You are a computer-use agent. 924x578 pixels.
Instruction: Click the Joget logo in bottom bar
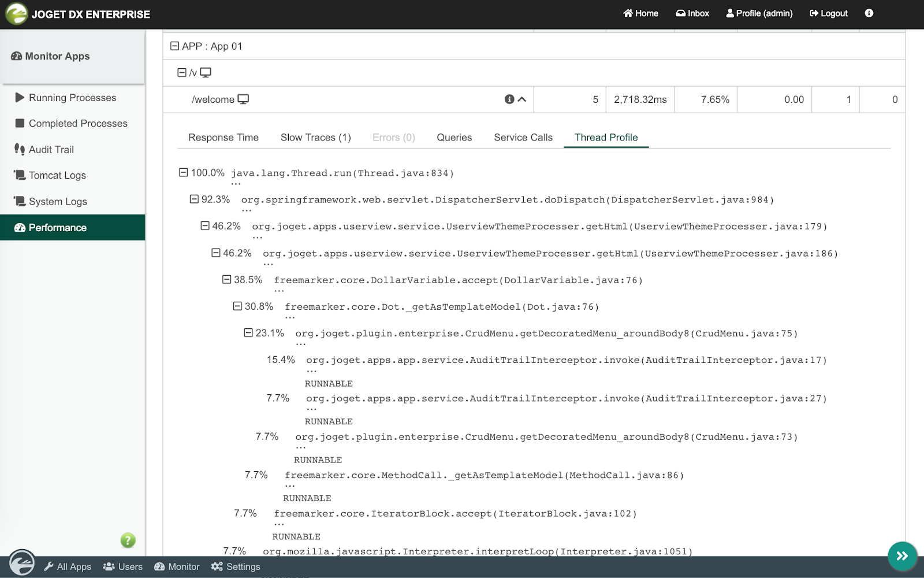tap(22, 564)
